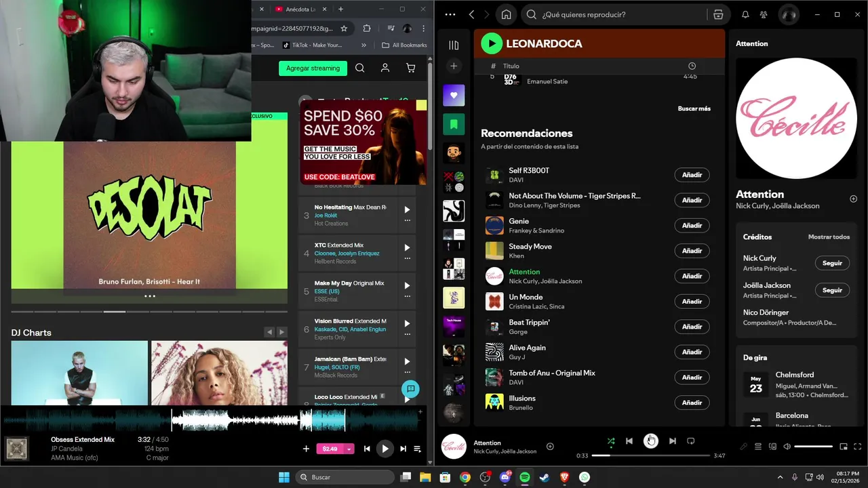Play Obsess Extended Mix in Beatport player
This screenshot has width=868, height=488.
pyautogui.click(x=384, y=449)
